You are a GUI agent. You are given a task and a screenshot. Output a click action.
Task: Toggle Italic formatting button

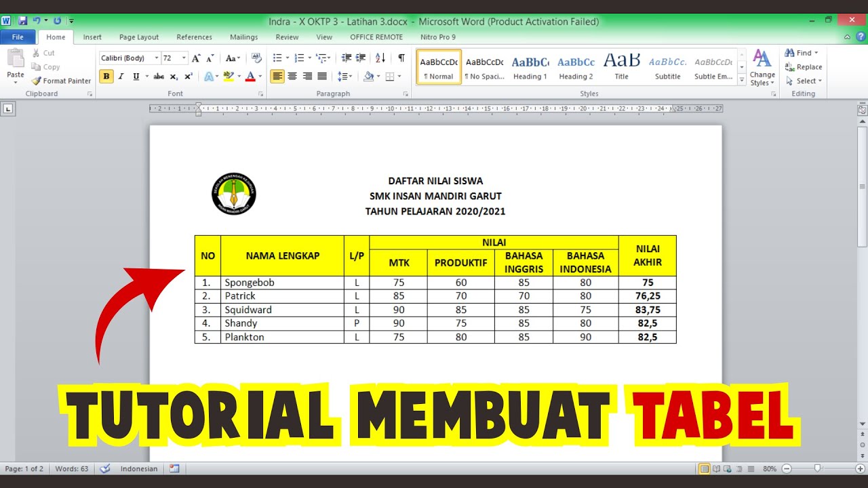point(121,77)
